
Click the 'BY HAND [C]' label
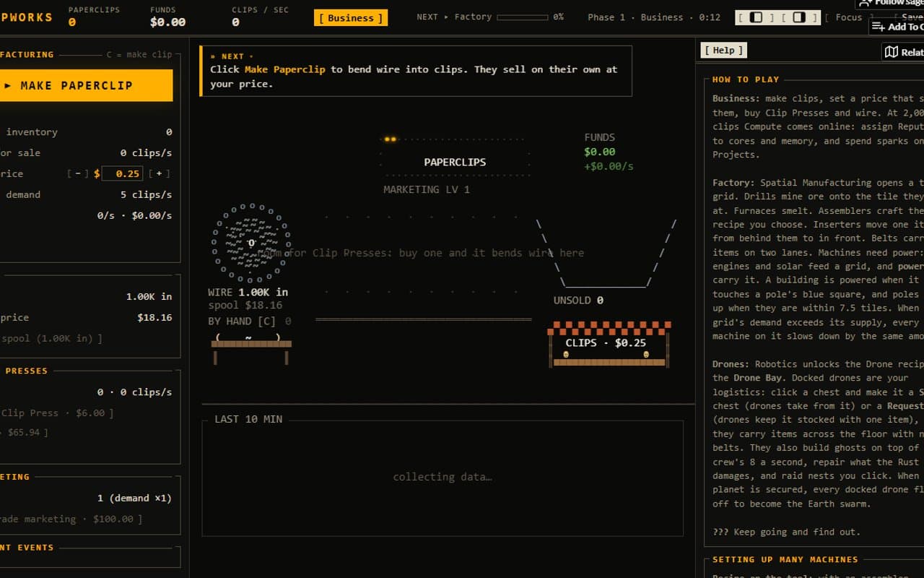(240, 321)
